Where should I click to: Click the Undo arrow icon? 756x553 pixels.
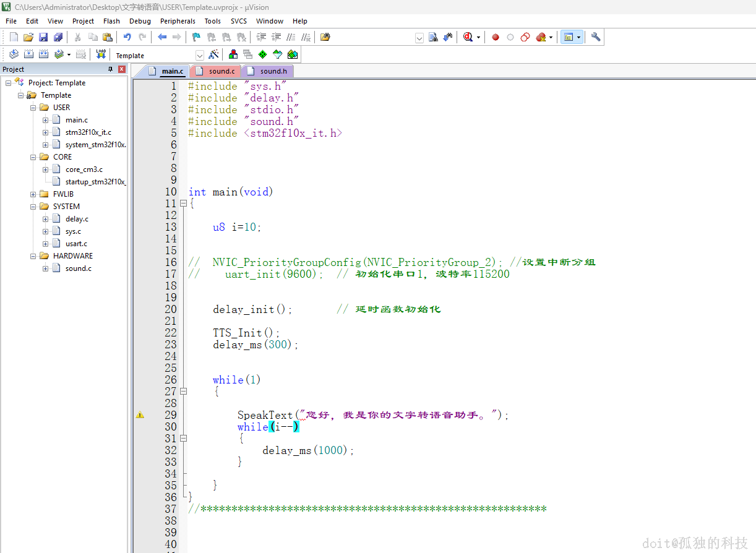click(x=127, y=37)
